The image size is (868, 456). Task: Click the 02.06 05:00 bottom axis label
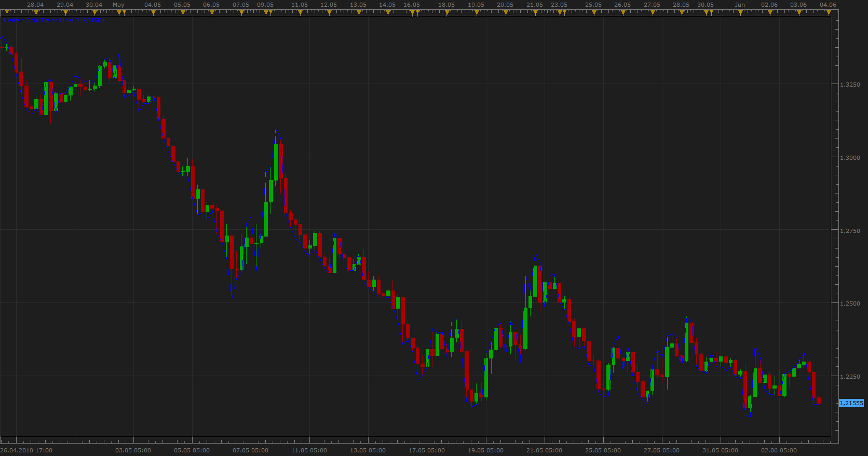pos(779,450)
